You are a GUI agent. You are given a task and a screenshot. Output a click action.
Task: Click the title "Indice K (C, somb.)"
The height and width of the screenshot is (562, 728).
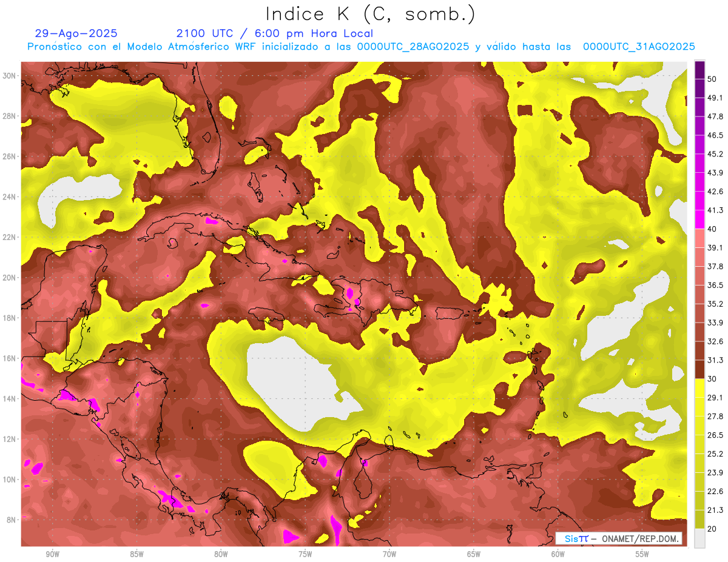(x=371, y=15)
